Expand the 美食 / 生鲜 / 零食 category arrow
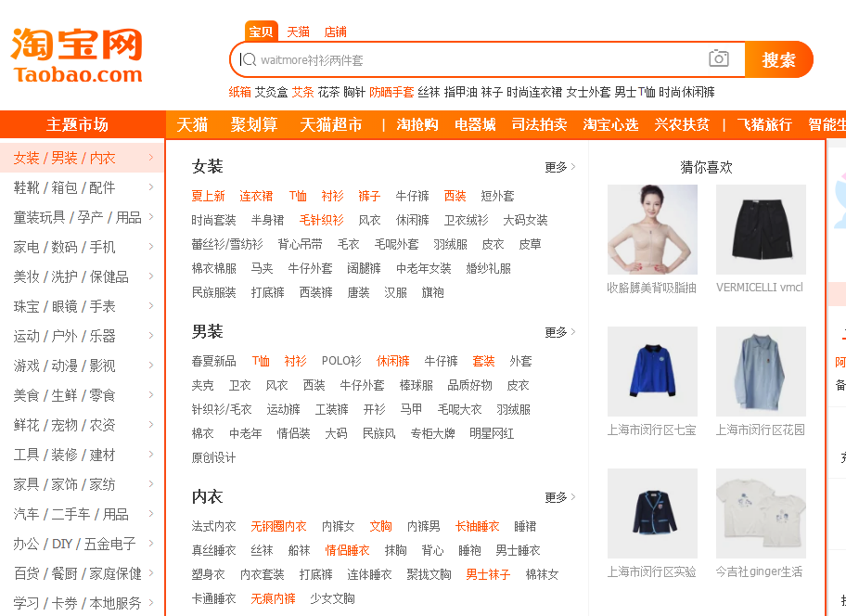Screen dimensions: 846x616 [151, 395]
